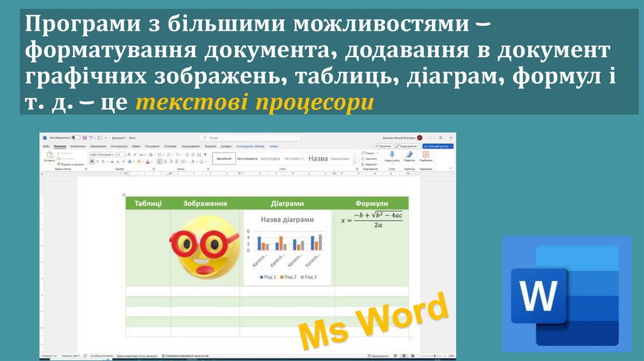Image resolution: width=644 pixels, height=361 pixels.
Task: Switch to the Основне ribbon tab
Action: [60, 146]
